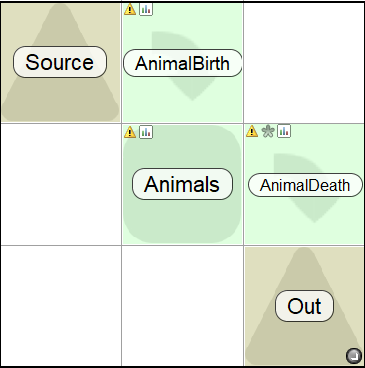This screenshot has height=368, width=365.
Task: Click the empty cell below Animals
Action: coord(182,306)
